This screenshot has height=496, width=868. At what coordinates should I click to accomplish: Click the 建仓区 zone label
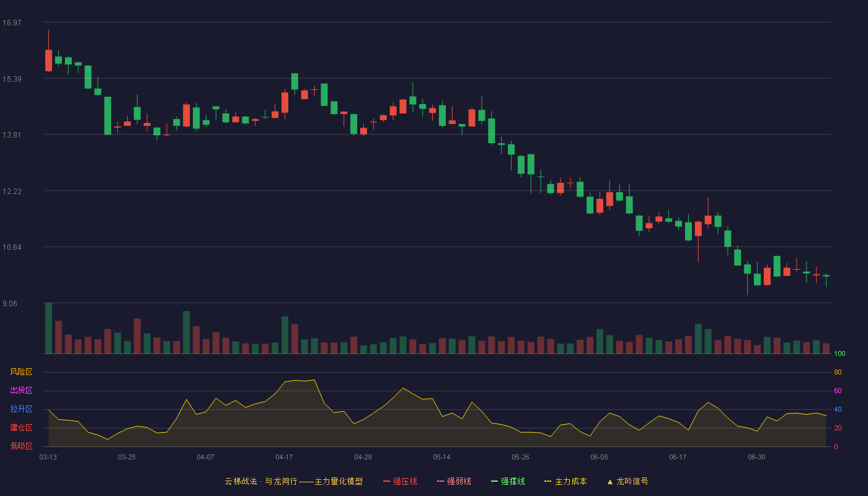[21, 428]
